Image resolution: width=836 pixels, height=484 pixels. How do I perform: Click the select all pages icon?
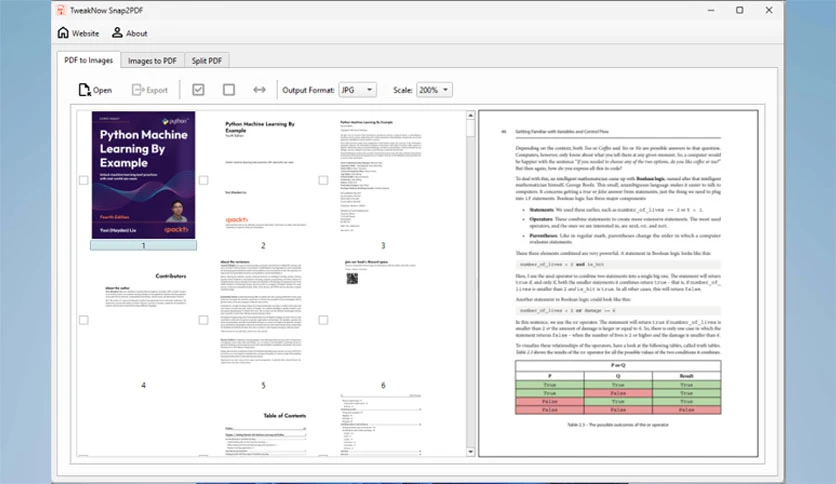[x=198, y=90]
